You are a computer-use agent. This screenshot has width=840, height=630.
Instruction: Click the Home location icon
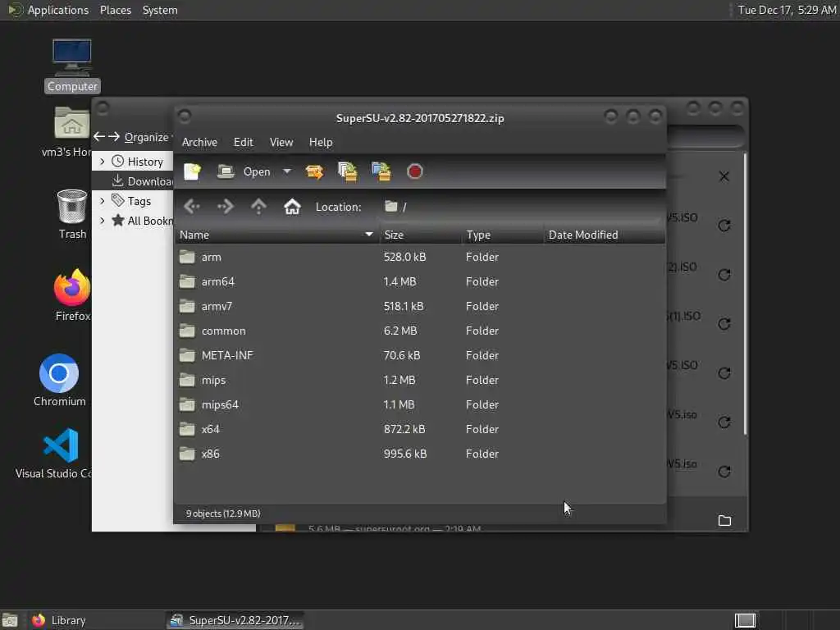point(292,206)
